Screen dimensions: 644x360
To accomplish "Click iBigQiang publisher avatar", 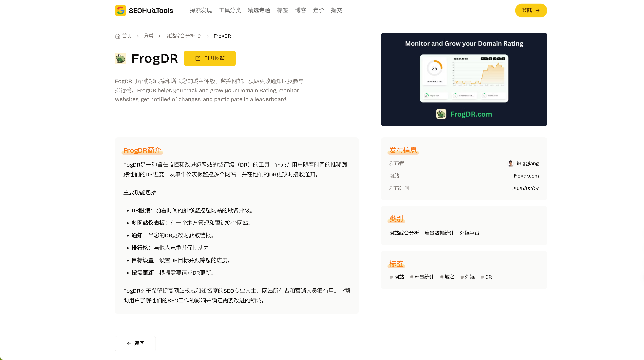I will (x=510, y=163).
